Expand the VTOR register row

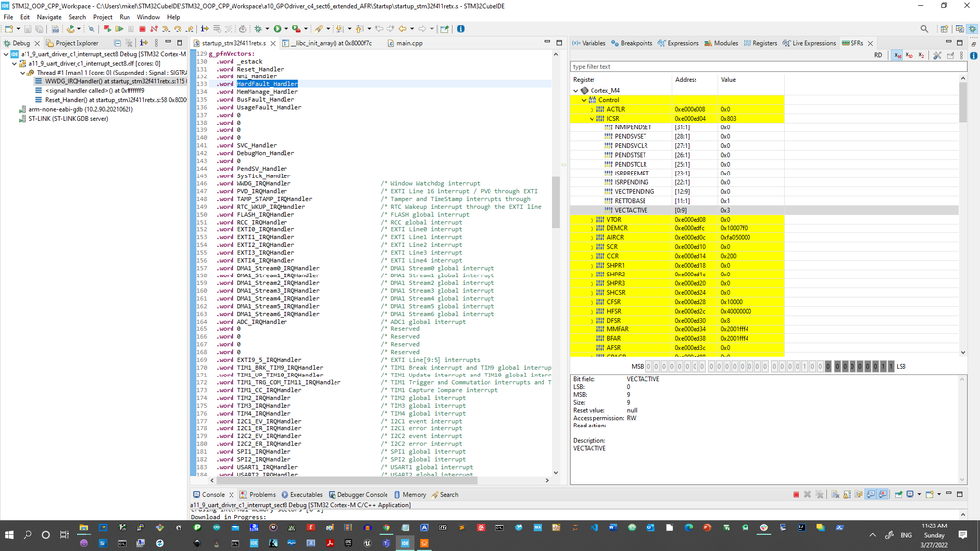pyautogui.click(x=592, y=220)
